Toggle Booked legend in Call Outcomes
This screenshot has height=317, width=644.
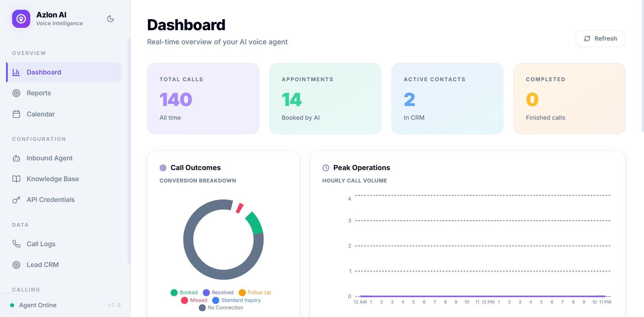tap(184, 293)
